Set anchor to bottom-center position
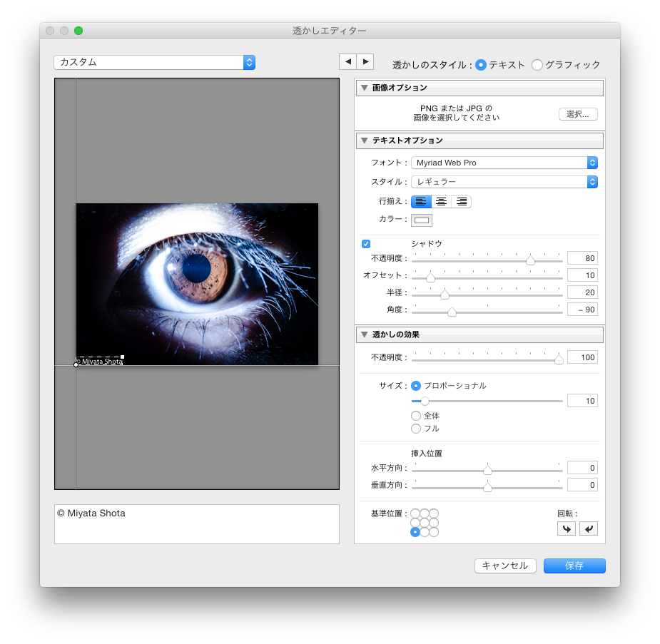The height and width of the screenshot is (644, 660). [x=425, y=532]
